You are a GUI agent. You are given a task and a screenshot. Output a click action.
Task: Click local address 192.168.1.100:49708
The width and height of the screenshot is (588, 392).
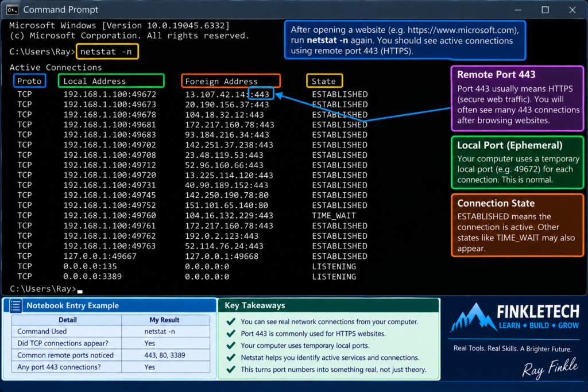pyautogui.click(x=110, y=155)
